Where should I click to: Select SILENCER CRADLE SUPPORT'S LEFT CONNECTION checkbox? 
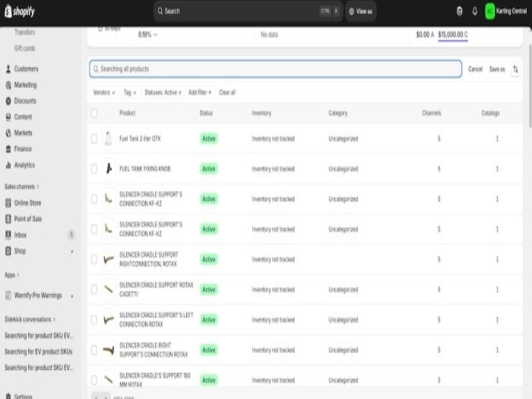pos(94,320)
